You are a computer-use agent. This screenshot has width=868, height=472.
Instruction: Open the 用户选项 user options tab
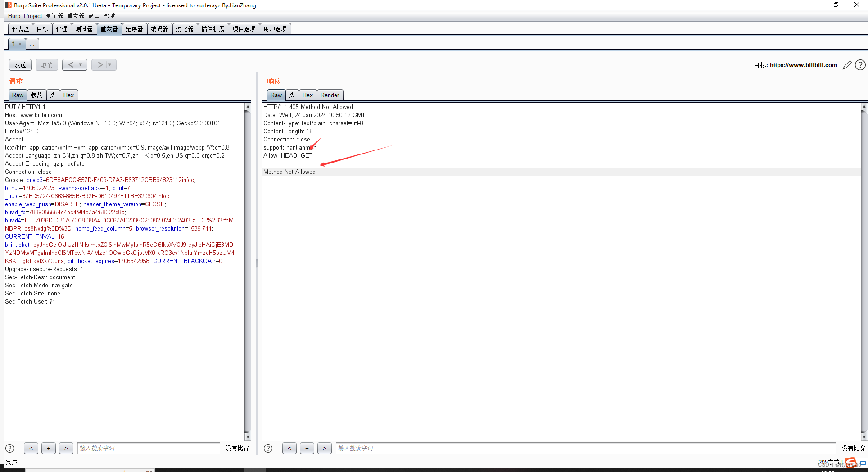275,29
